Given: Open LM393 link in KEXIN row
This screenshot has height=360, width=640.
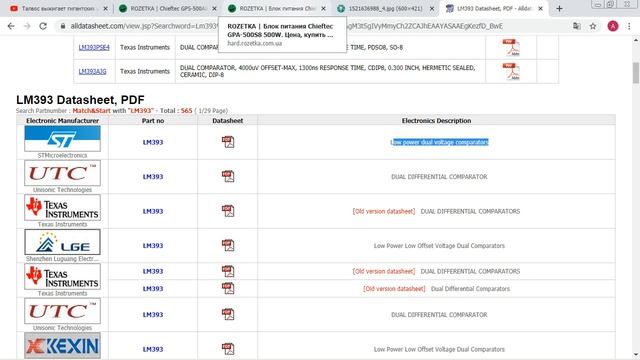Looking at the screenshot, I should (153, 349).
